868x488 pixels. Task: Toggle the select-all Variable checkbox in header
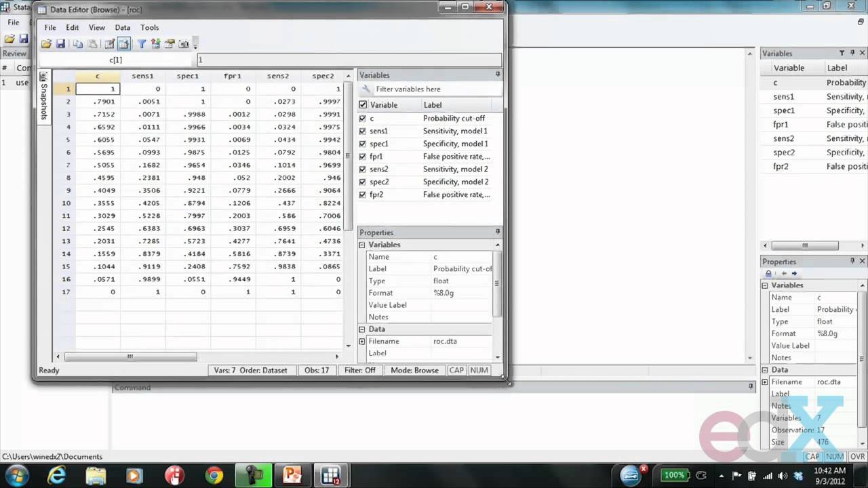[363, 105]
